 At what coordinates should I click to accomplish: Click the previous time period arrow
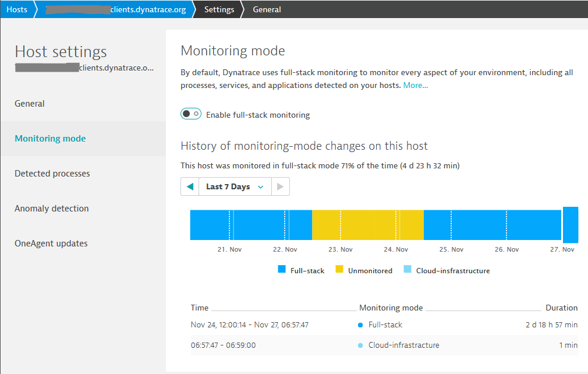[x=189, y=187]
